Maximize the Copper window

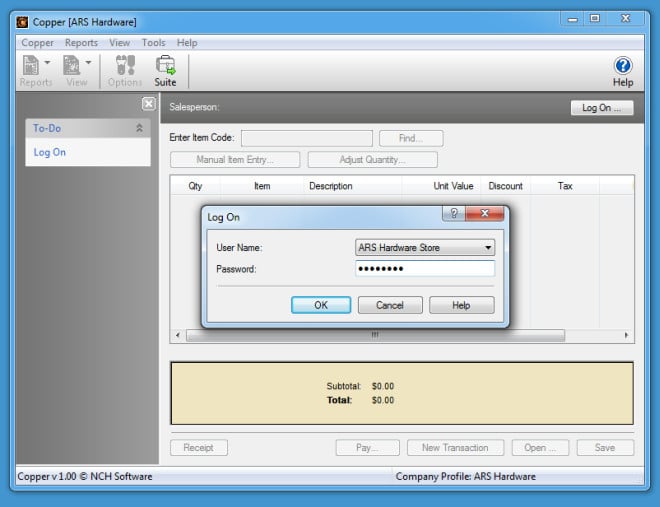594,18
